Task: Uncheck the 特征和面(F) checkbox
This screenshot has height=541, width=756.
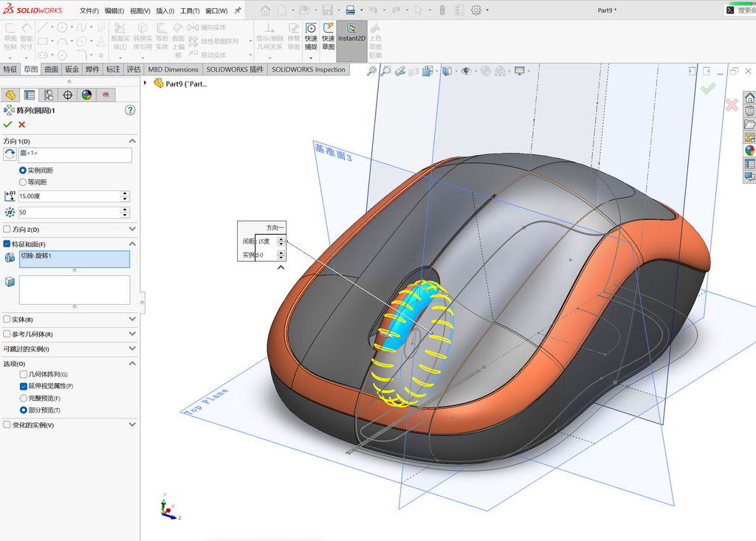Action: 7,244
